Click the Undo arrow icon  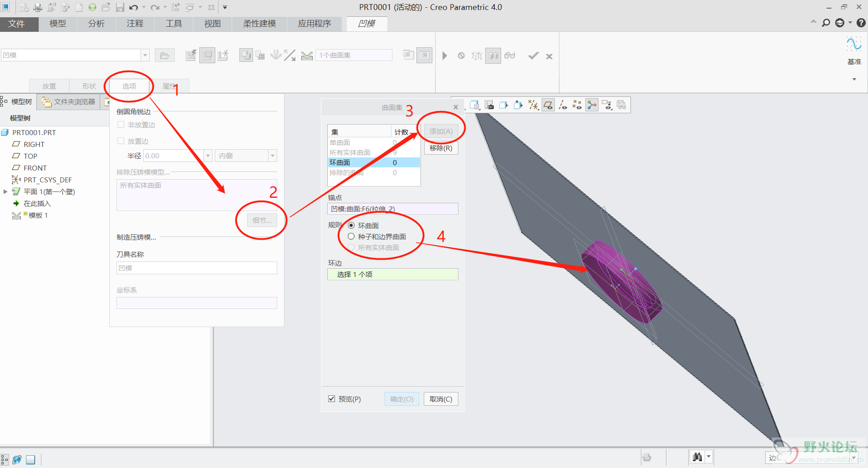133,7
